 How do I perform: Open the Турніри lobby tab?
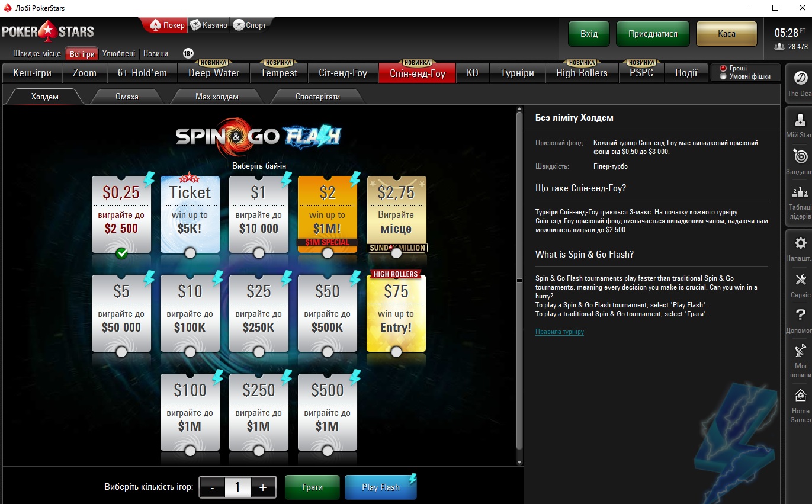tap(517, 73)
